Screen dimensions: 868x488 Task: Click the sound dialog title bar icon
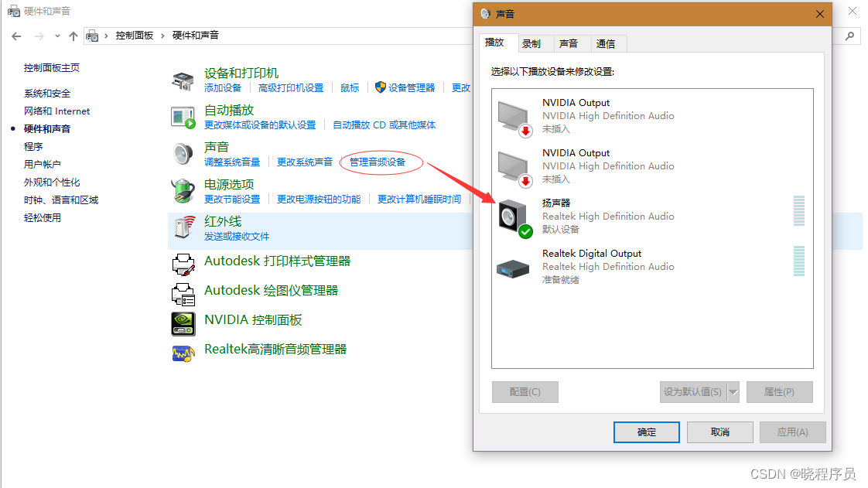pos(486,14)
